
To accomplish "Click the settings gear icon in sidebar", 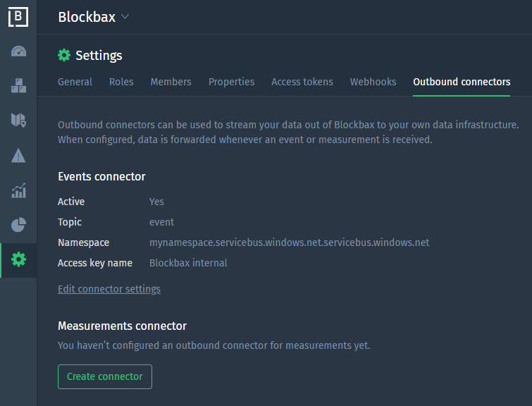I will tap(18, 260).
